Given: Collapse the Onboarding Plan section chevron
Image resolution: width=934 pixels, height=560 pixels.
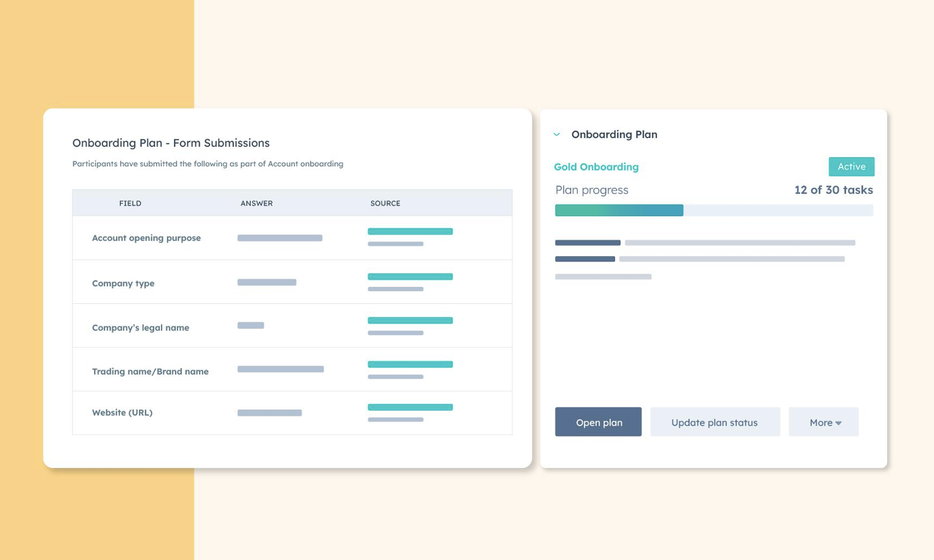Looking at the screenshot, I should [x=557, y=134].
